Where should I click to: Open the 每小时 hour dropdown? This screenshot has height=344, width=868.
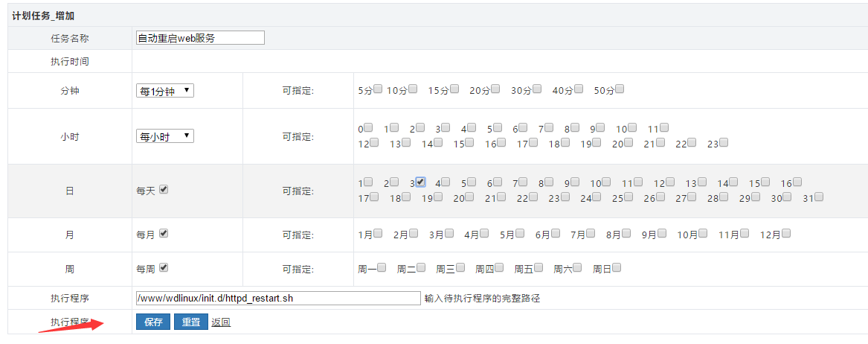coord(165,136)
